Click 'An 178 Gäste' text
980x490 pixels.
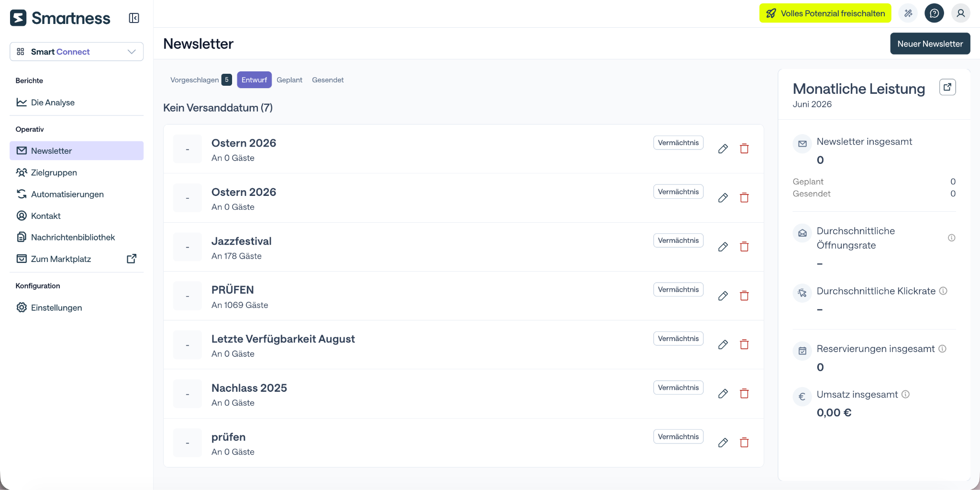[x=236, y=256]
